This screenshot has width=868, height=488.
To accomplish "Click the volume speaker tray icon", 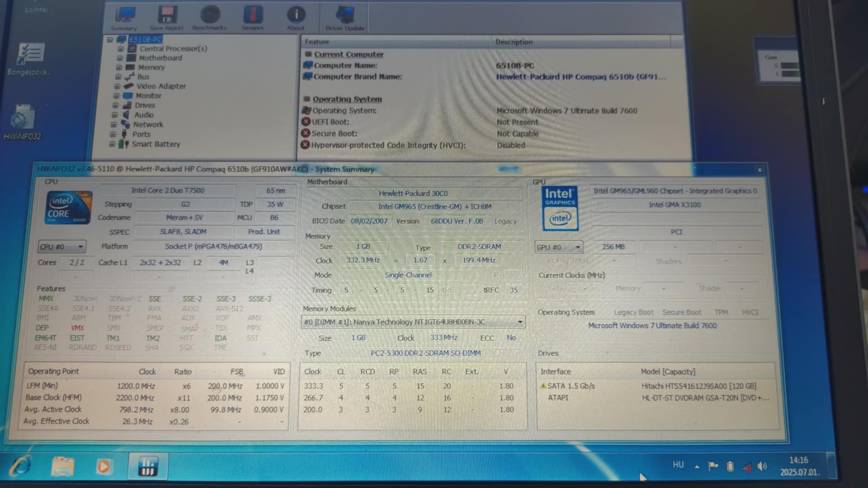I will pyautogui.click(x=762, y=466).
